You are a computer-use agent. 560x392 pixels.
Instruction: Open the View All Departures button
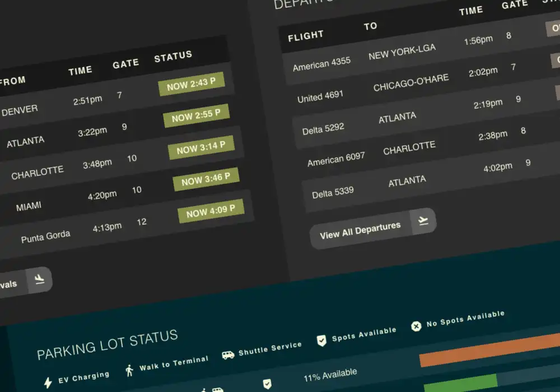[x=361, y=230]
